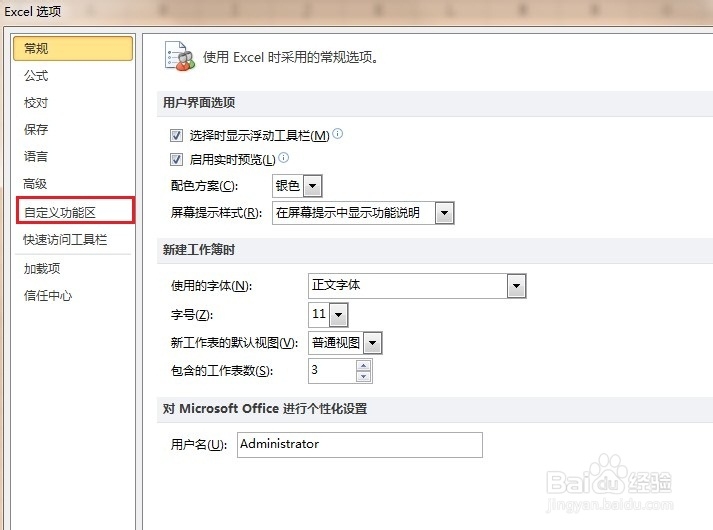Open the 屏幕提示样式 dropdown
713x530 pixels.
(x=444, y=213)
